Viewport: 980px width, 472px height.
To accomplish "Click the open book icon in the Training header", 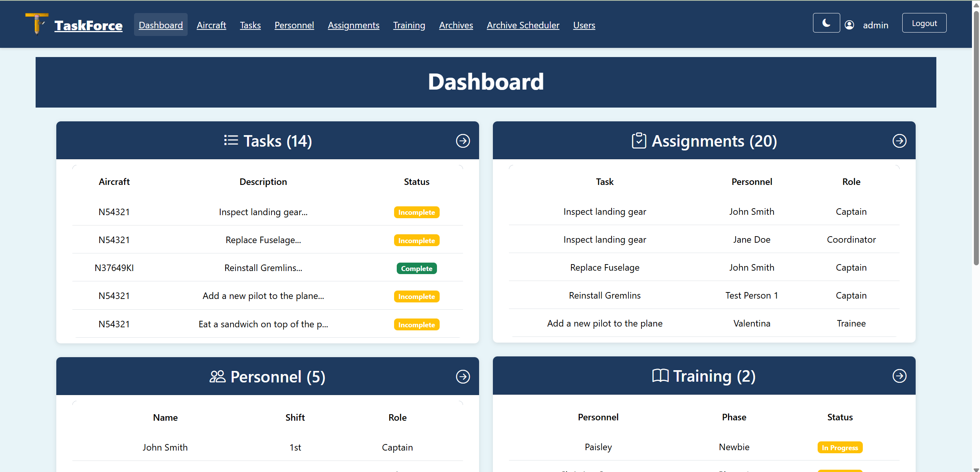I will [x=660, y=376].
